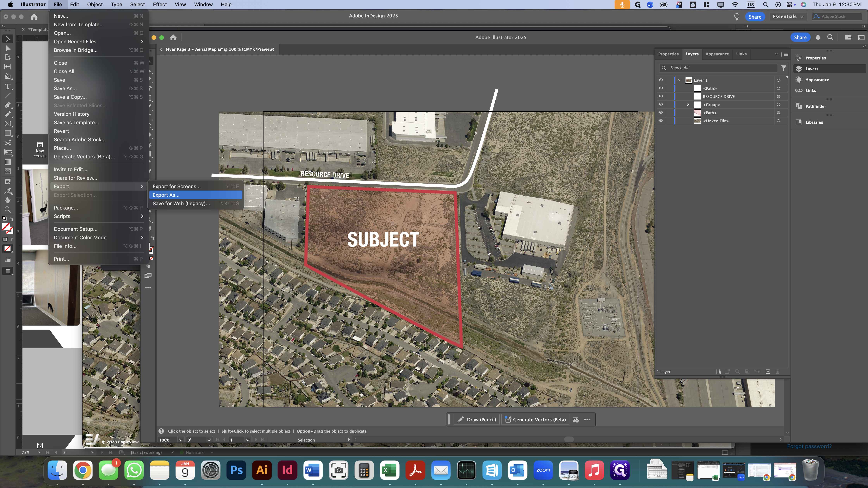Click the Illustrator home icon

(x=173, y=37)
